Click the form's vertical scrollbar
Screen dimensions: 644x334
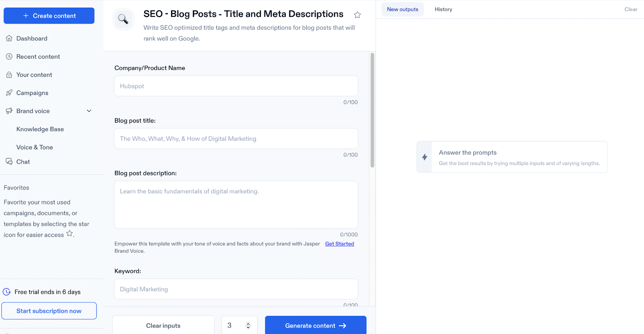372,110
